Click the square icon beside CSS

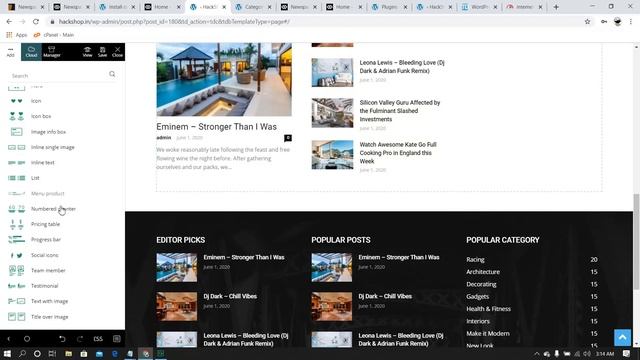[116, 339]
